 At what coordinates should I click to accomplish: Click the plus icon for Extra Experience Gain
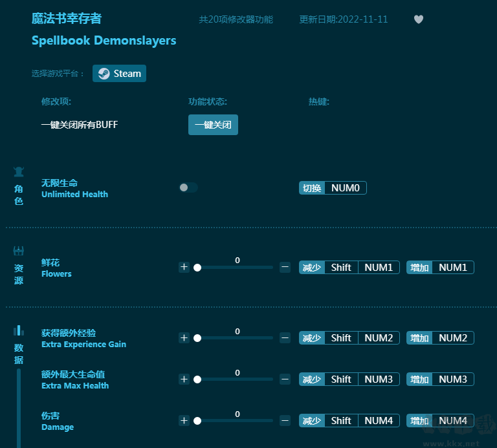click(184, 337)
